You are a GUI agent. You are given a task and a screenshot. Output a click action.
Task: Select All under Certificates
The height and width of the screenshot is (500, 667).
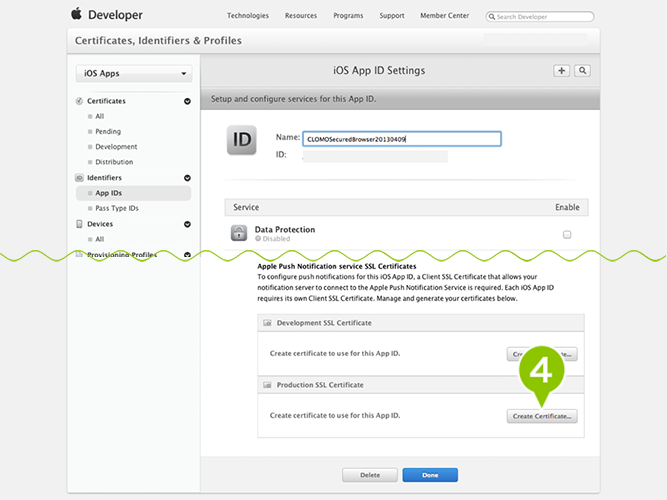[100, 116]
